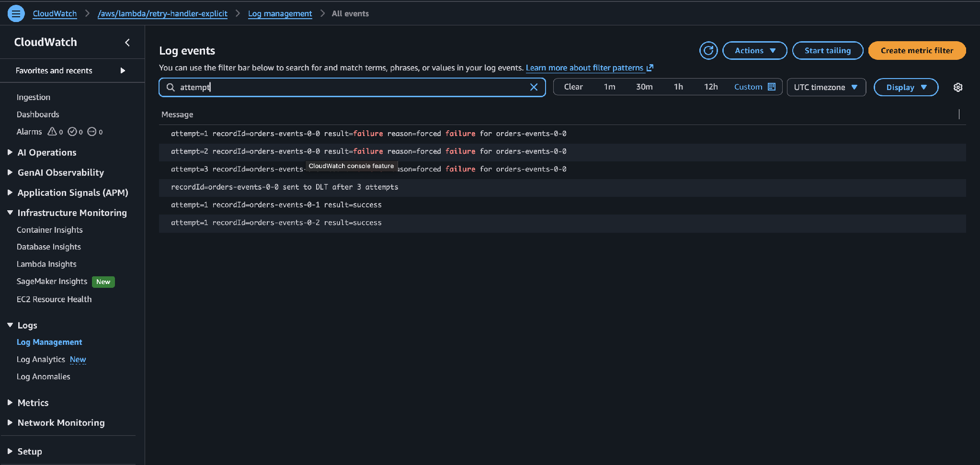Select the orders-events-0-2 result=success row
The image size is (980, 465).
tap(562, 223)
